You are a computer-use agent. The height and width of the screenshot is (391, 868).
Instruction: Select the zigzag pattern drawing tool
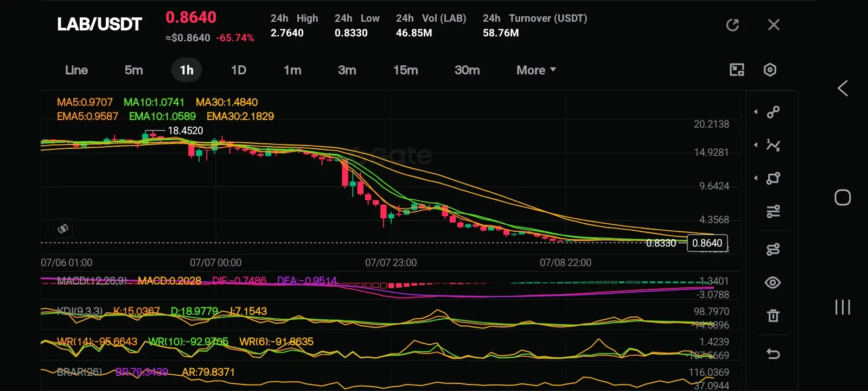(773, 145)
